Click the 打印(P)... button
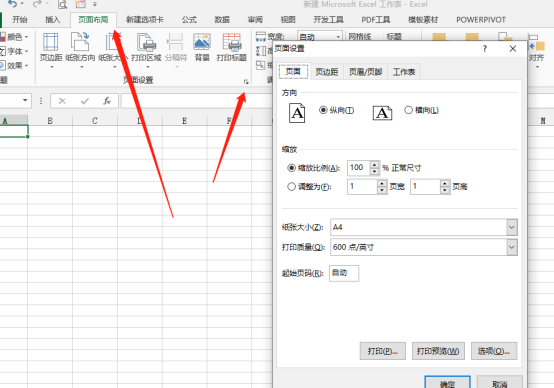This screenshot has height=388, width=554. 383,351
